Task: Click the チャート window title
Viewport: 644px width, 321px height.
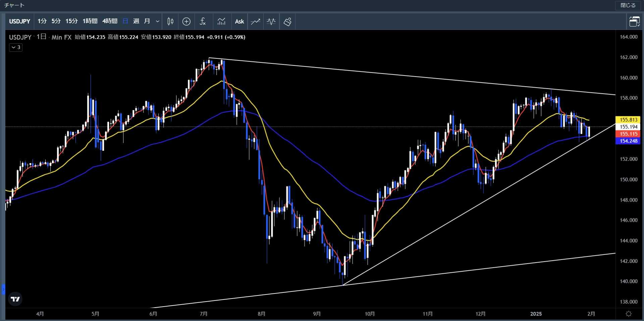Action: point(14,5)
